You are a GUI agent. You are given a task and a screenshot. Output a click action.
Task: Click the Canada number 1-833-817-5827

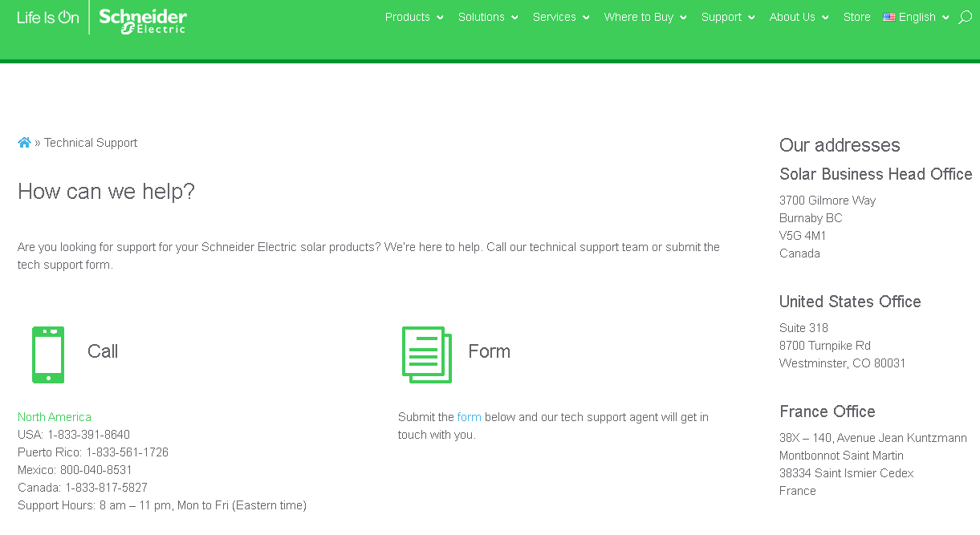[x=107, y=488]
